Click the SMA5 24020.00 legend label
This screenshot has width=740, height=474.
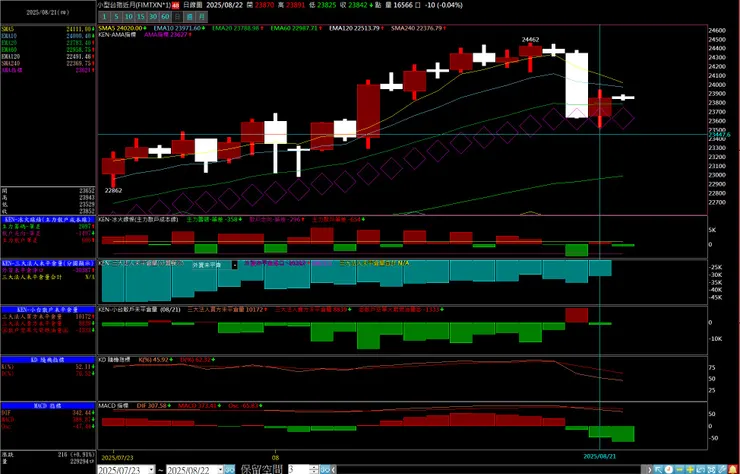pos(121,28)
